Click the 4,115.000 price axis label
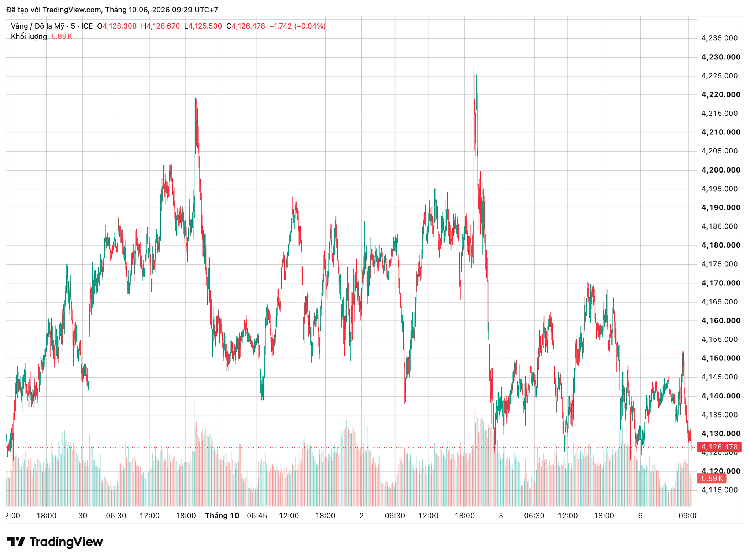The image size is (750, 560). click(719, 490)
